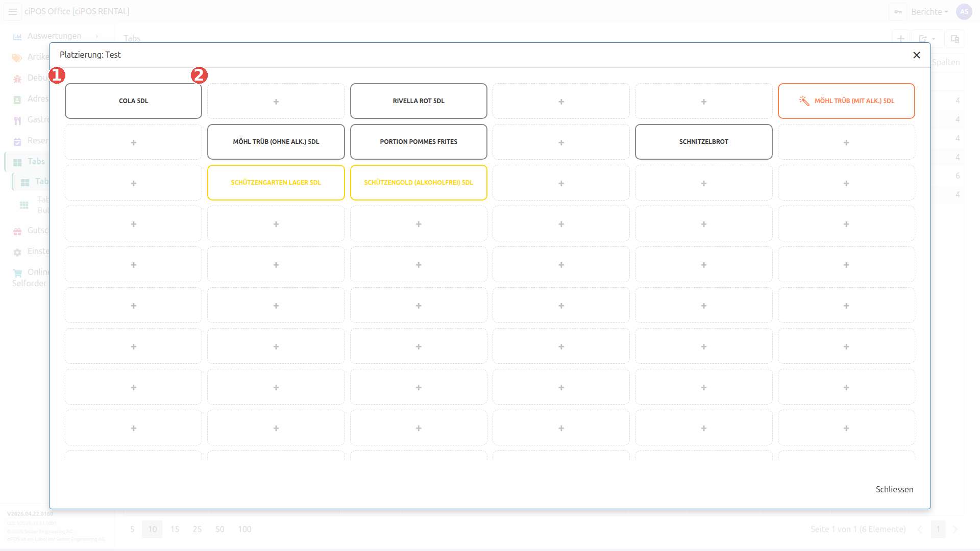Click the Gastro cutlery icon in sidebar
The image size is (980, 551).
pyautogui.click(x=17, y=120)
